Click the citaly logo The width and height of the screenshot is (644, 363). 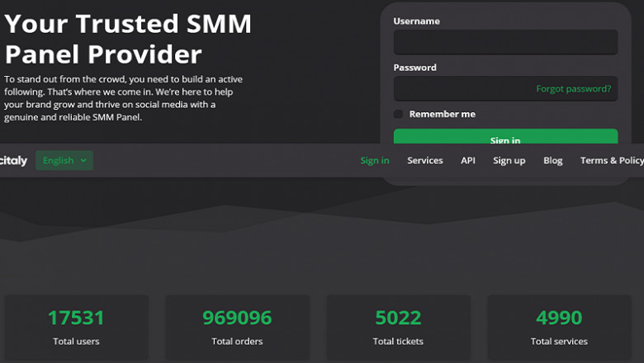pos(13,161)
